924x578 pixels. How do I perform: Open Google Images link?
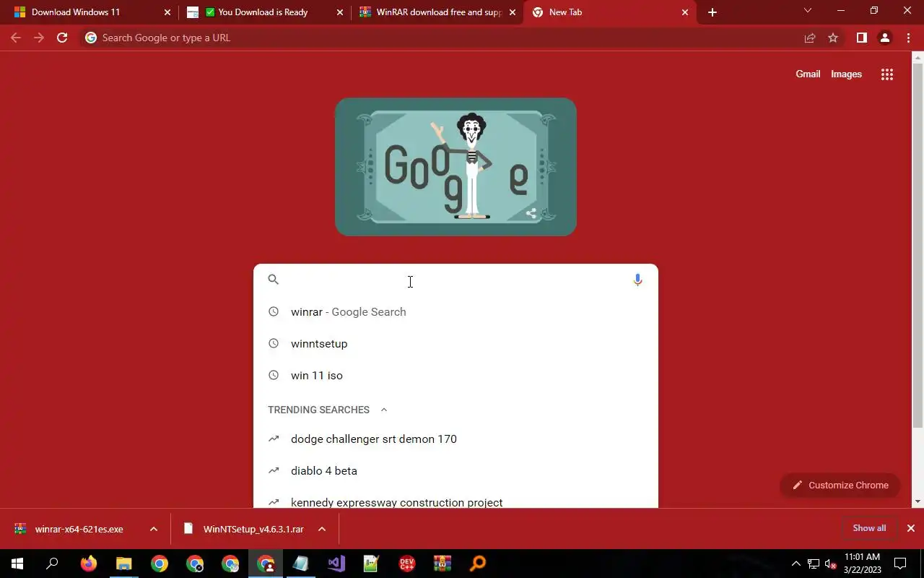point(846,74)
